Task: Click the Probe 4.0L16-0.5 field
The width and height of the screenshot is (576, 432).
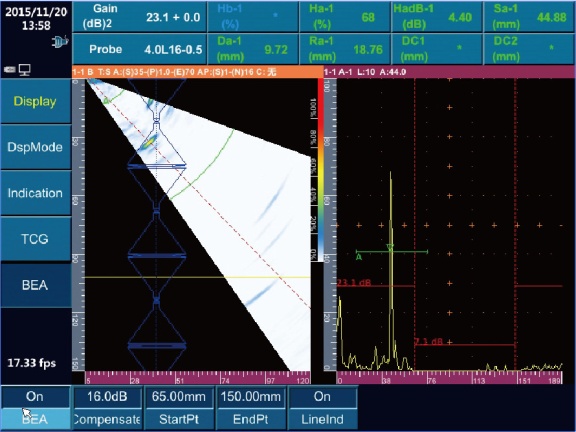Action: point(140,49)
